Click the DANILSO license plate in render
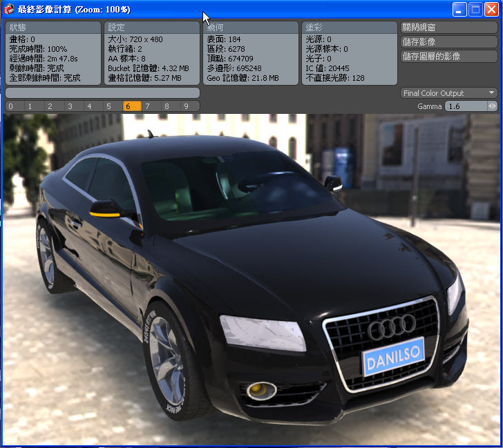This screenshot has height=448, width=503. [x=393, y=358]
